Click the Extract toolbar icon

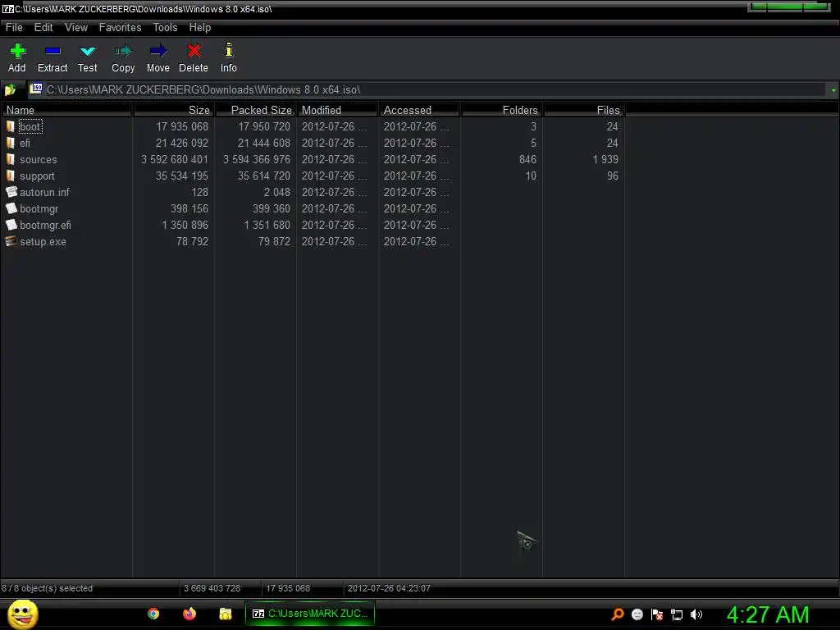pyautogui.click(x=52, y=51)
